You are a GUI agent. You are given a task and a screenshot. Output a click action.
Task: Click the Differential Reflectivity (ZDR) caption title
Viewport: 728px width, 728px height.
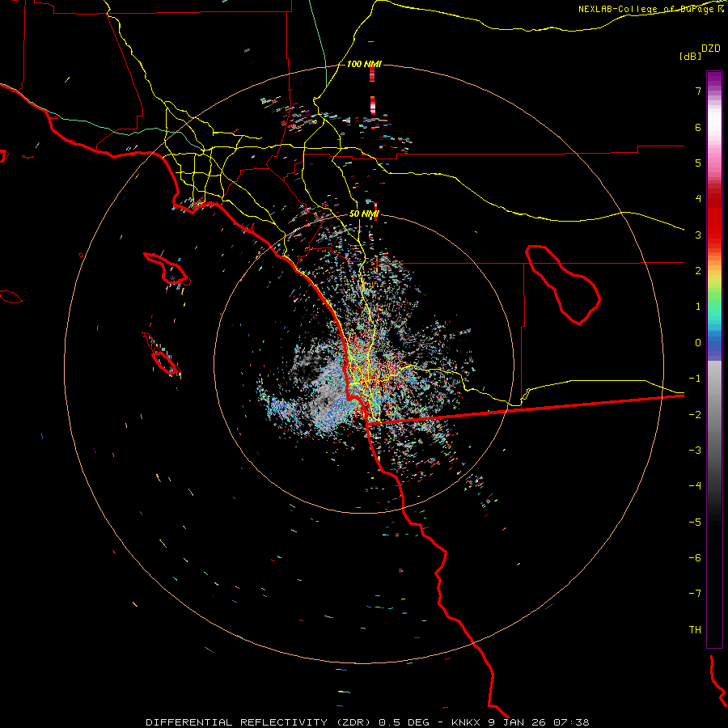[258, 722]
